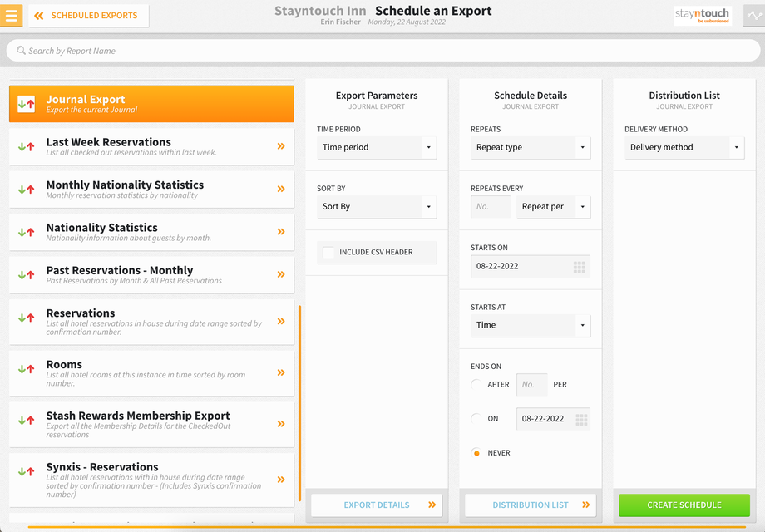Click the orange report list scrollbar
Image resolution: width=765 pixels, height=532 pixels.
[299, 403]
